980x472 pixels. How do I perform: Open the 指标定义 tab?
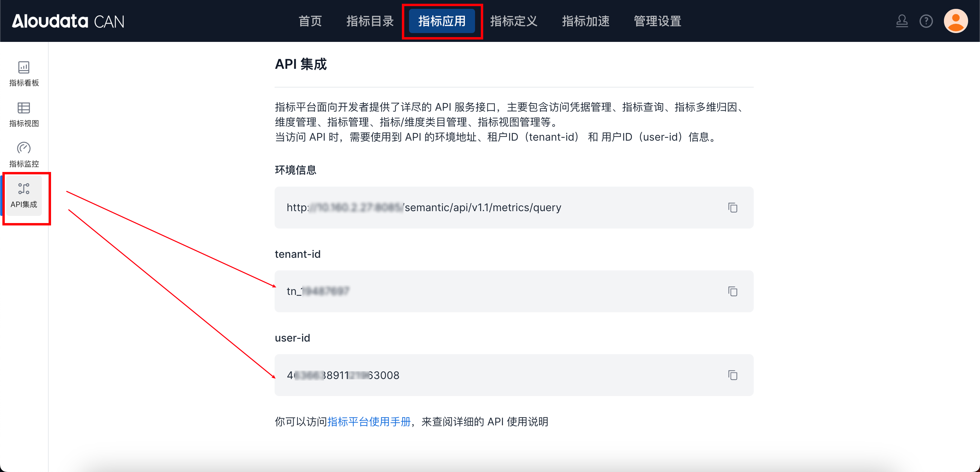(513, 21)
